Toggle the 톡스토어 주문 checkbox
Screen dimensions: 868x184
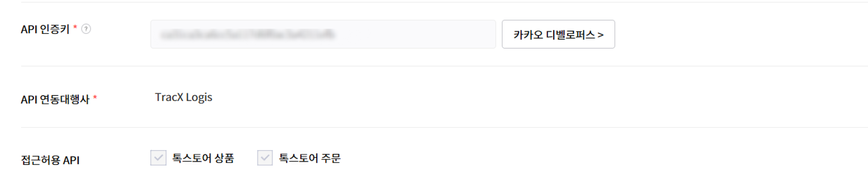click(x=265, y=158)
